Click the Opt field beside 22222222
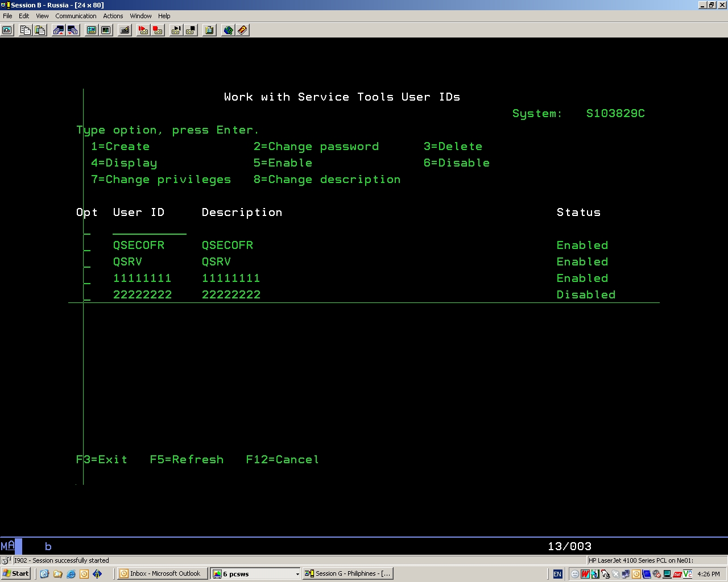 coord(87,295)
